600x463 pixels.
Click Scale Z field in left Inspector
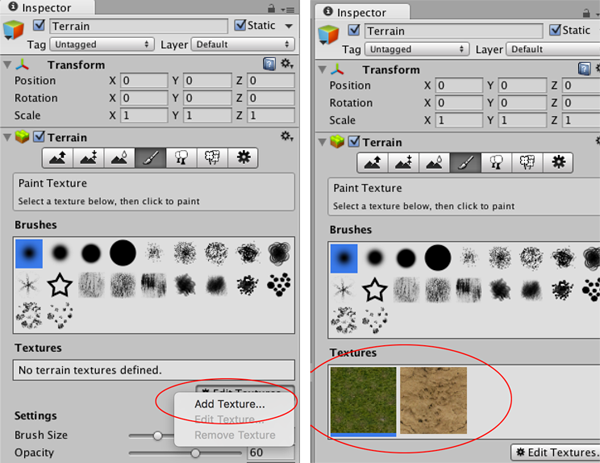click(x=271, y=116)
